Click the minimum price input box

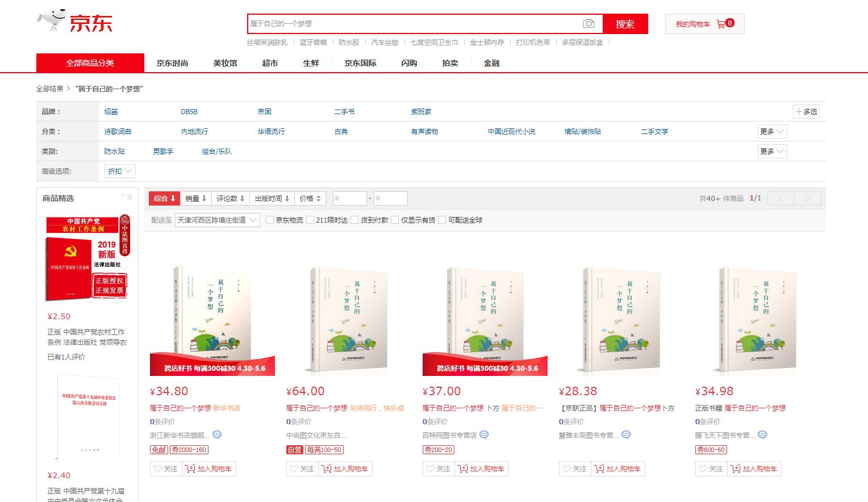[x=350, y=198]
